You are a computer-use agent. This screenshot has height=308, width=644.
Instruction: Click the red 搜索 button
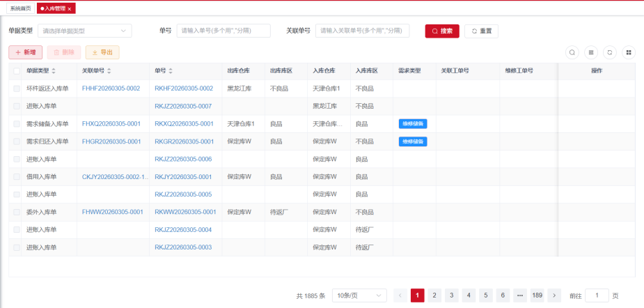tap(442, 31)
